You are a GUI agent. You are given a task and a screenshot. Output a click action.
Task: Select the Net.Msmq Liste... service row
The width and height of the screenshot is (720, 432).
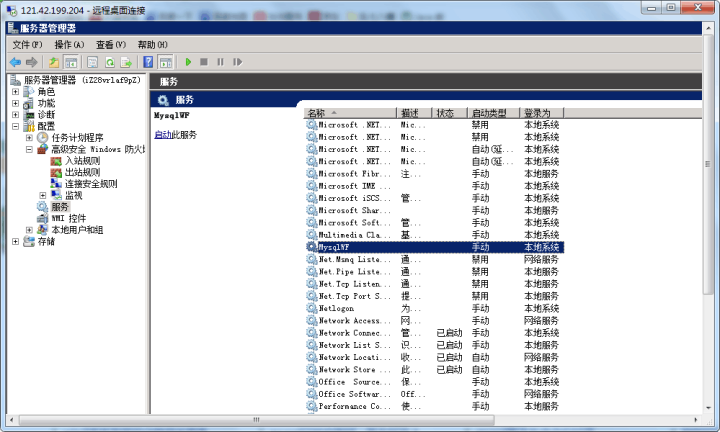click(434, 259)
